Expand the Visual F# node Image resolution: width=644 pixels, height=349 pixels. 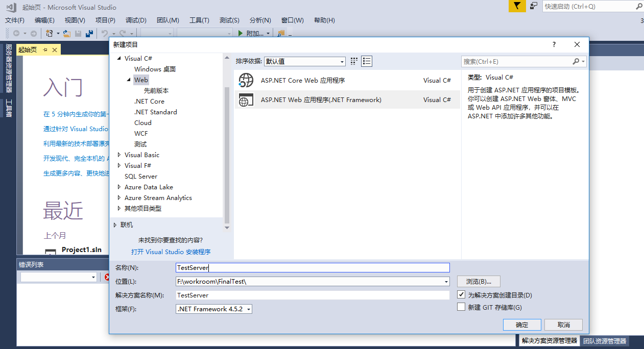tap(120, 165)
